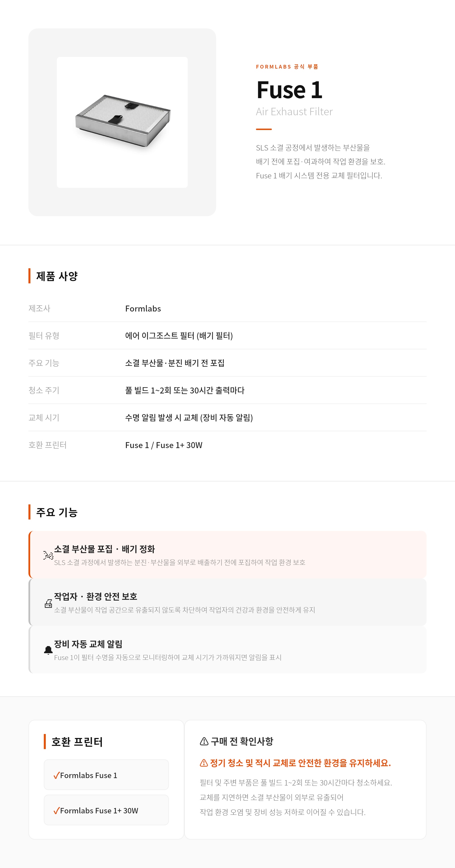Click the 주요 기능 section heading
455x868 pixels.
click(57, 512)
